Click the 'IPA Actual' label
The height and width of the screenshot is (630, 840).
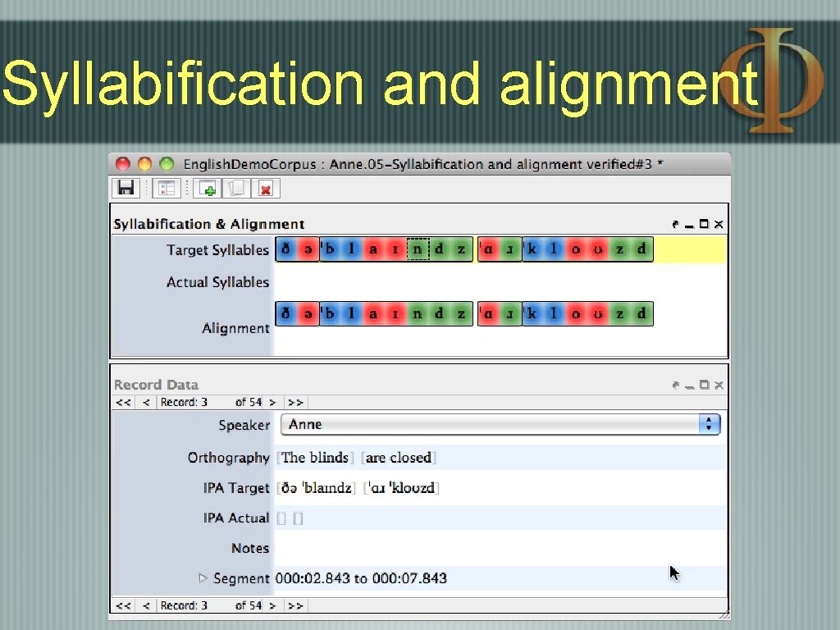coord(235,518)
